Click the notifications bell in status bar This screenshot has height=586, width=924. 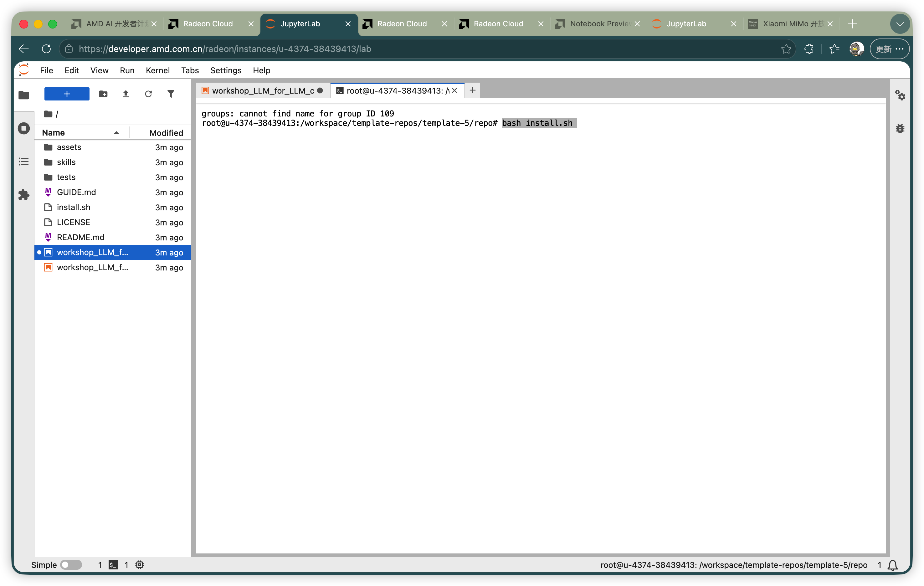(x=892, y=565)
